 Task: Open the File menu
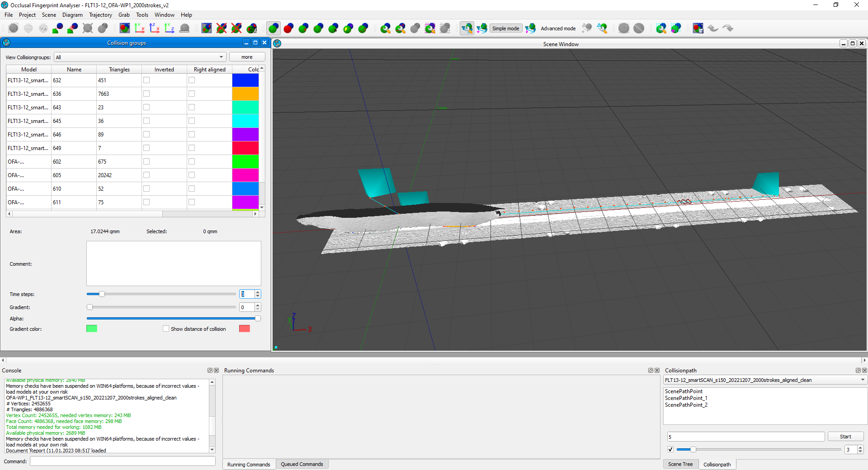9,15
